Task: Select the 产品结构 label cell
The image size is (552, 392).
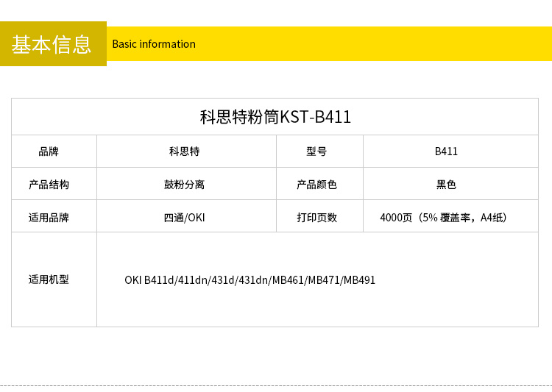Action: coord(49,185)
